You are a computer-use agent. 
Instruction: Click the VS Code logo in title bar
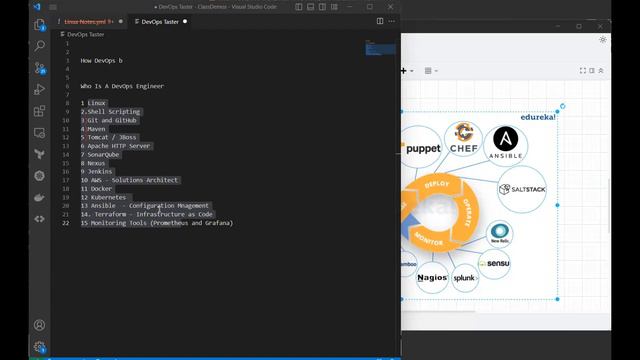tap(37, 7)
